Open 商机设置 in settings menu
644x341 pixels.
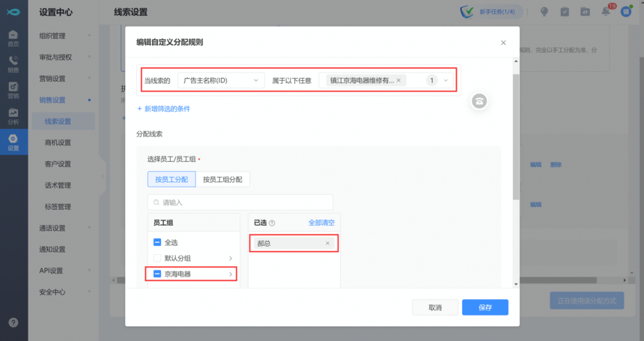coord(58,142)
